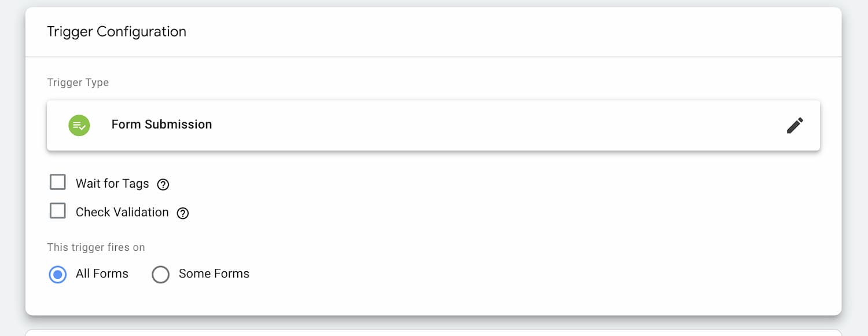Image resolution: width=868 pixels, height=336 pixels.
Task: Open help for Wait for Tags
Action: click(x=163, y=184)
